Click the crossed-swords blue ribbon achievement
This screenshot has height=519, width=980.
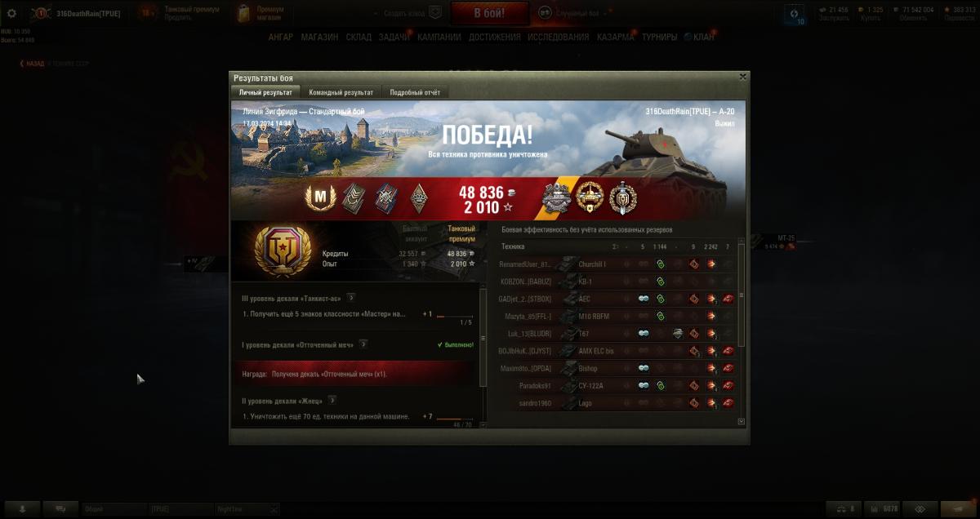386,197
